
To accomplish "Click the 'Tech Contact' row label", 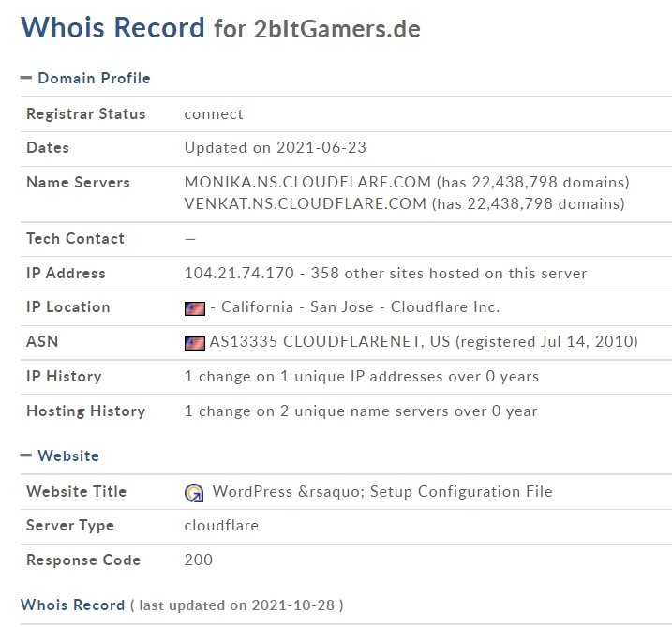I will coord(75,238).
